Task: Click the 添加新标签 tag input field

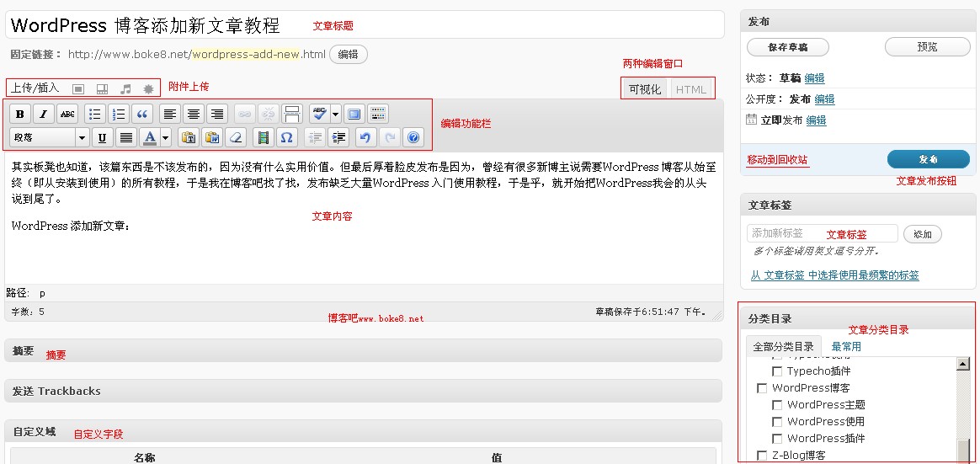Action: pyautogui.click(x=822, y=233)
